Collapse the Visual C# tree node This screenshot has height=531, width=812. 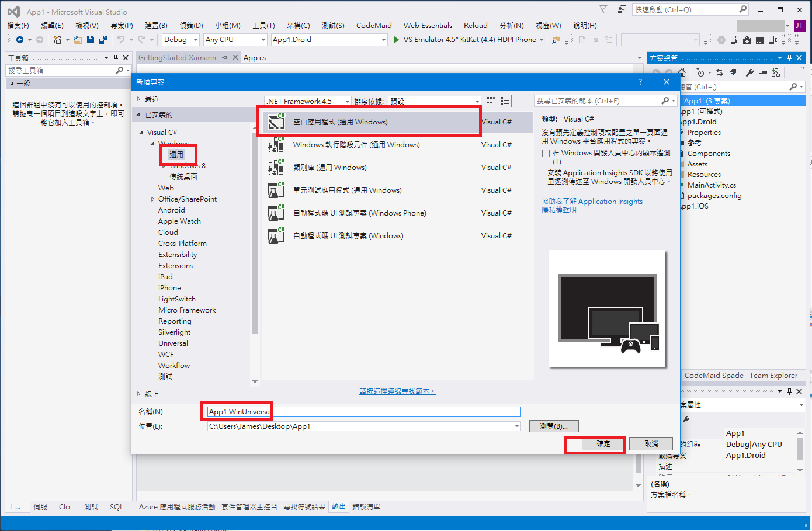point(141,133)
